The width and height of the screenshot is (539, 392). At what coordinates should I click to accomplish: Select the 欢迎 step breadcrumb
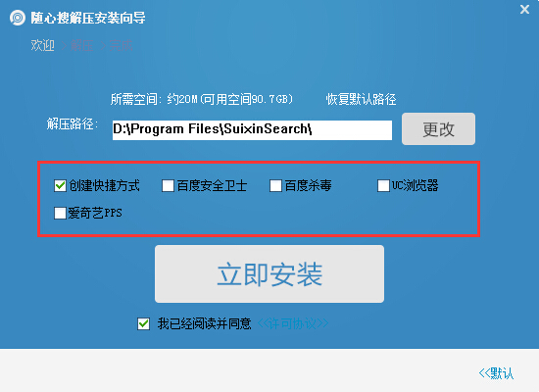tap(42, 45)
